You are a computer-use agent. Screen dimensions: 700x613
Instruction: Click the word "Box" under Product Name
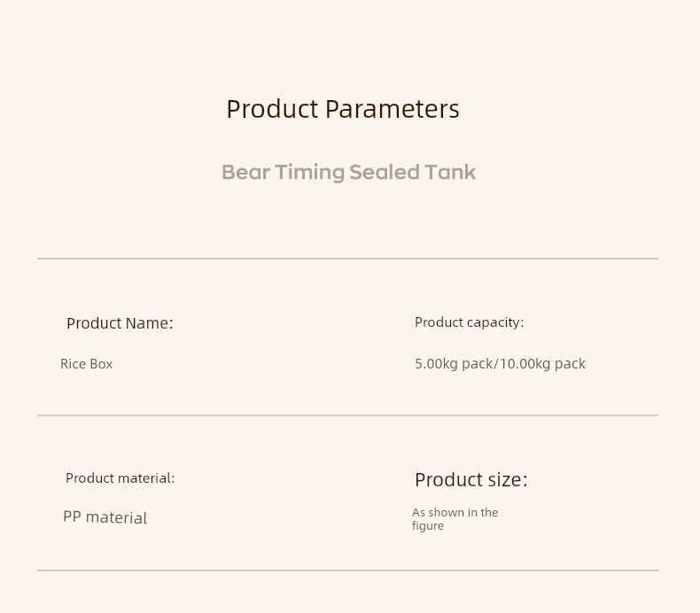tap(101, 364)
